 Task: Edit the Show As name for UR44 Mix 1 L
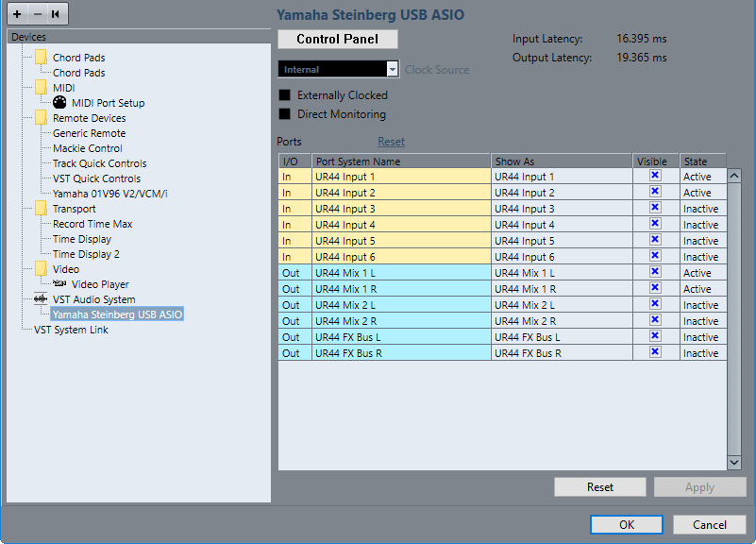tap(562, 273)
